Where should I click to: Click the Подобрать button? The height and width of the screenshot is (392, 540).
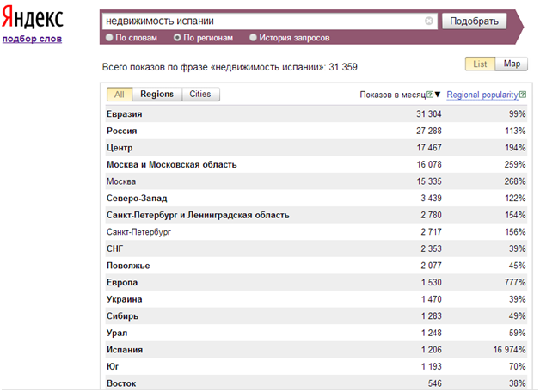click(474, 21)
